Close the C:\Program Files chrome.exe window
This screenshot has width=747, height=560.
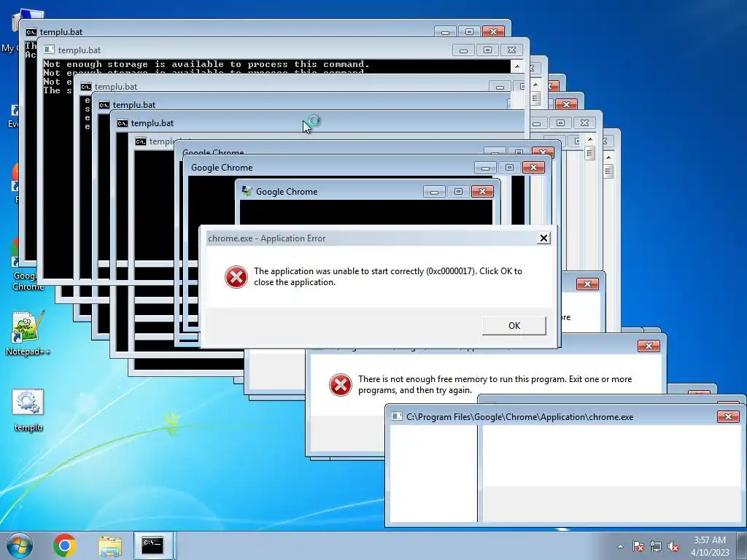pos(728,416)
